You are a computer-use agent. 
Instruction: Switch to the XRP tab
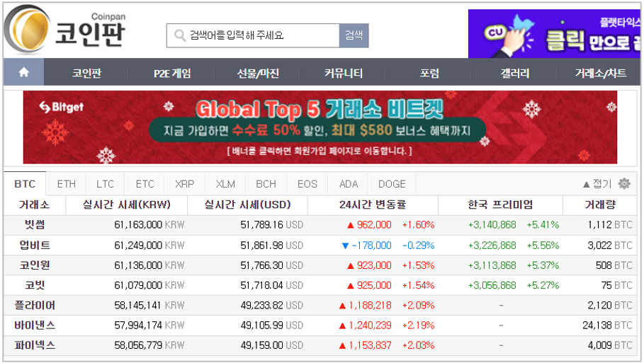pos(184,184)
